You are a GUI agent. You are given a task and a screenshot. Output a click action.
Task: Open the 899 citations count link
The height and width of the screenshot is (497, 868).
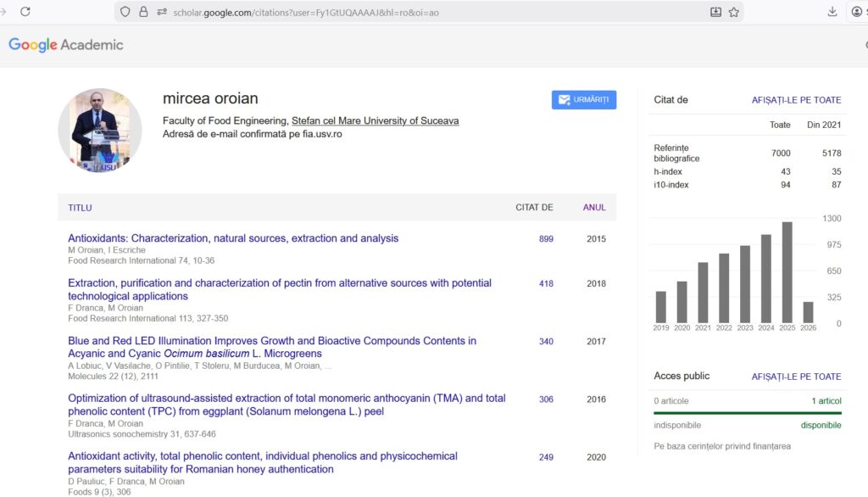click(546, 239)
